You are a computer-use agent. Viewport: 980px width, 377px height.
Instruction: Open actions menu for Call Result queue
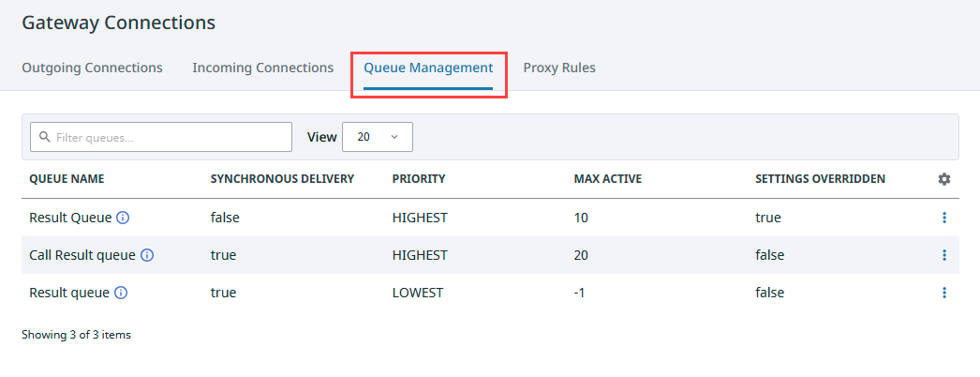944,255
